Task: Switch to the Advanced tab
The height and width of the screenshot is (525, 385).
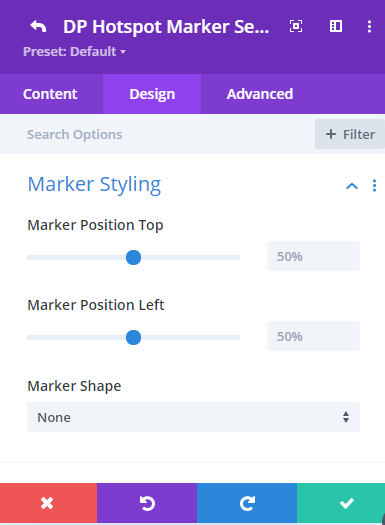Action: [260, 94]
